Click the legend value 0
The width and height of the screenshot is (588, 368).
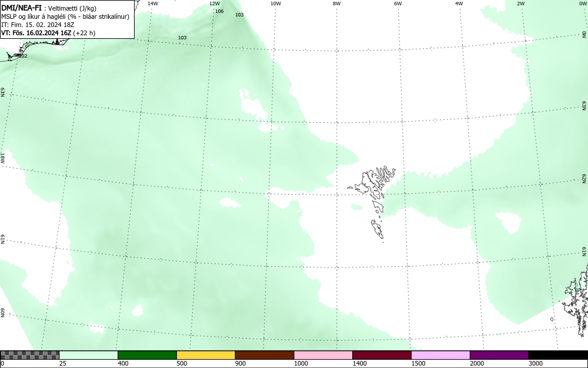coord(2,363)
